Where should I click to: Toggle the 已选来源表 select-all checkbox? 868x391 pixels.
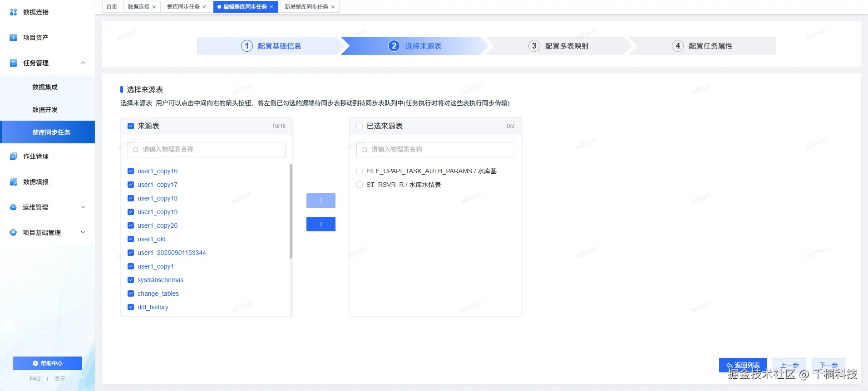tap(360, 126)
